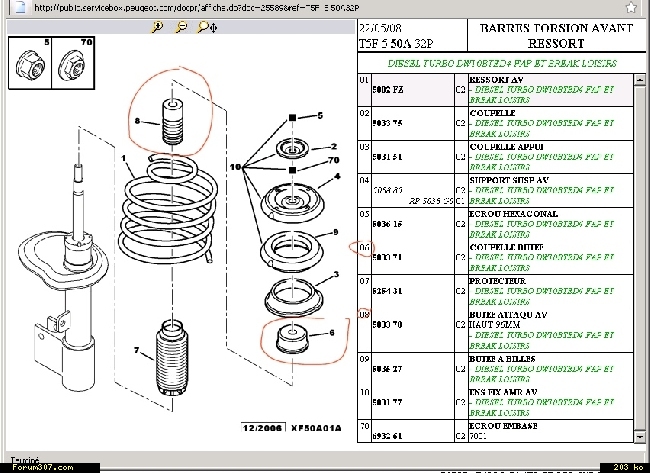The height and width of the screenshot is (473, 650).
Task: Click the BARRES TORSION AVANT RESSORT title
Action: [556, 36]
